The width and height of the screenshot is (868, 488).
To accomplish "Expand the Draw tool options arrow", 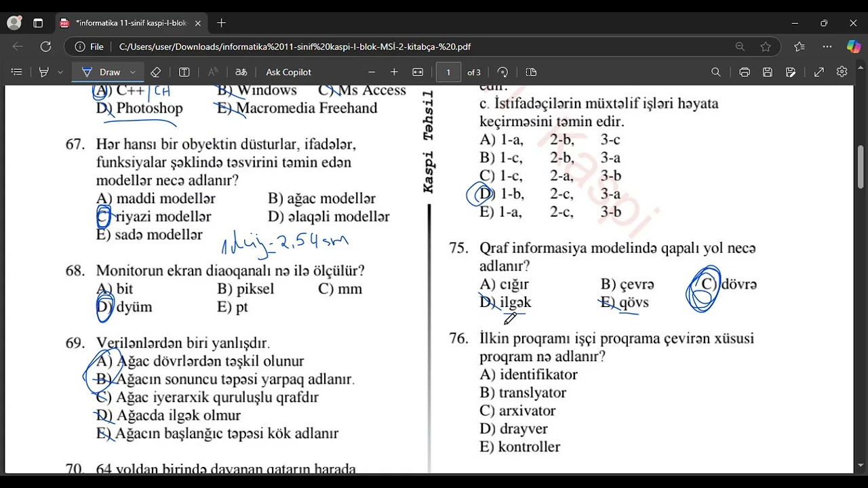I will 132,72.
